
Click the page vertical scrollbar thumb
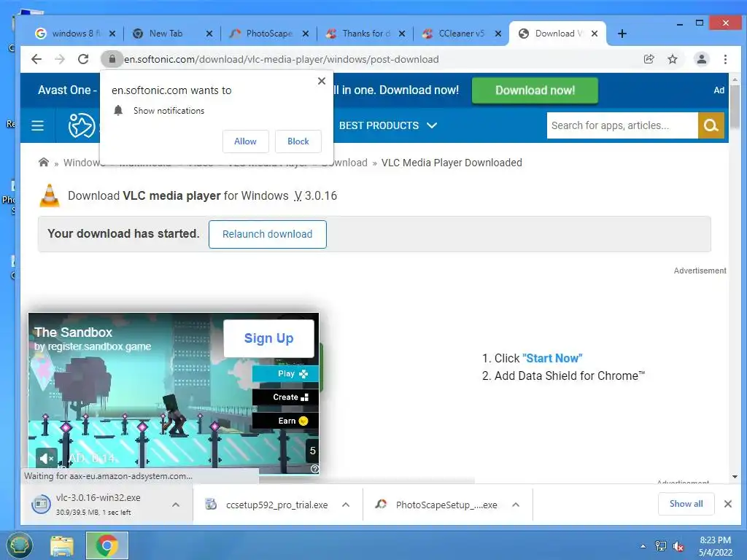pyautogui.click(x=735, y=106)
